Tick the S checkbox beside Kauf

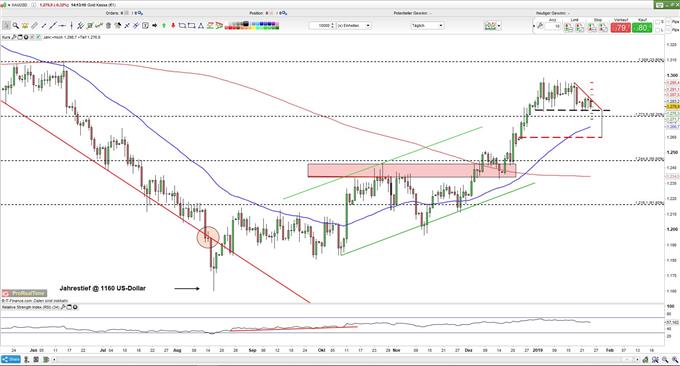pyautogui.click(x=657, y=22)
